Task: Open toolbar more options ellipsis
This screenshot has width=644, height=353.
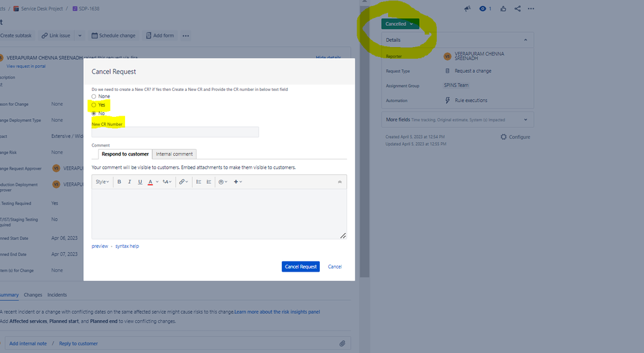Action: click(186, 35)
